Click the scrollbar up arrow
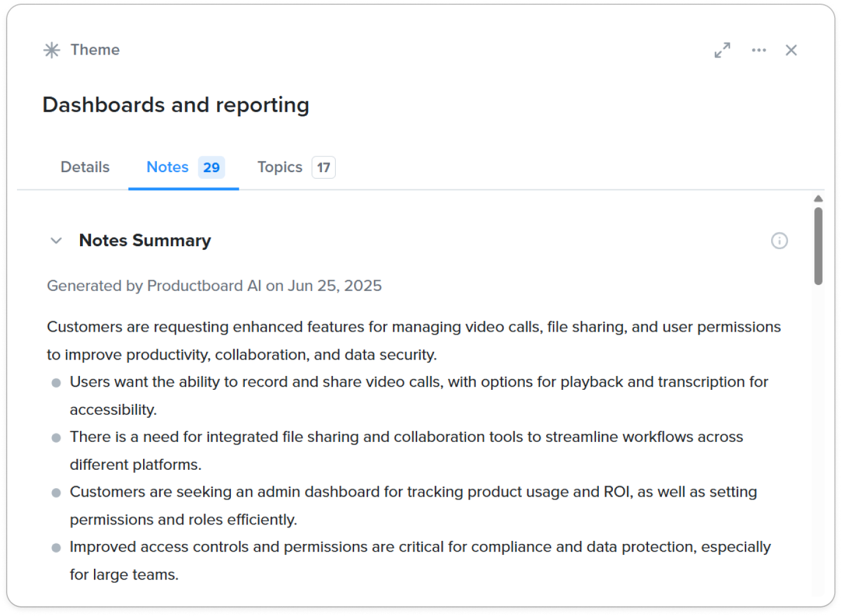 tap(818, 199)
